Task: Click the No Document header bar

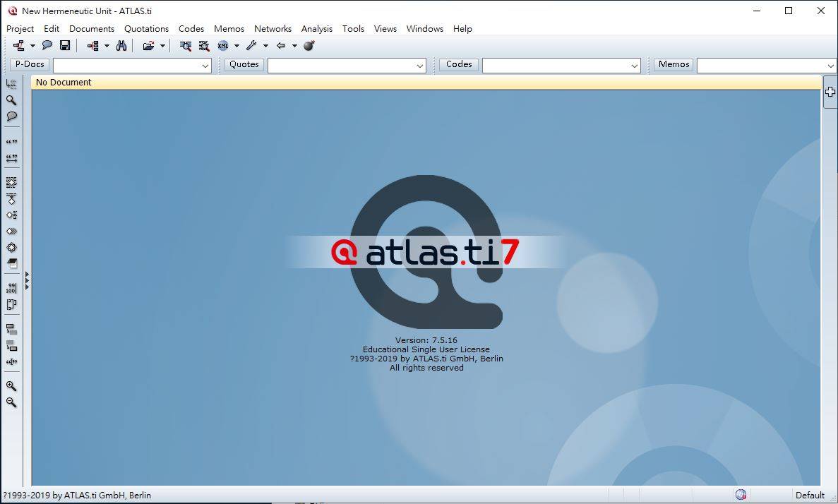Action: pos(426,83)
